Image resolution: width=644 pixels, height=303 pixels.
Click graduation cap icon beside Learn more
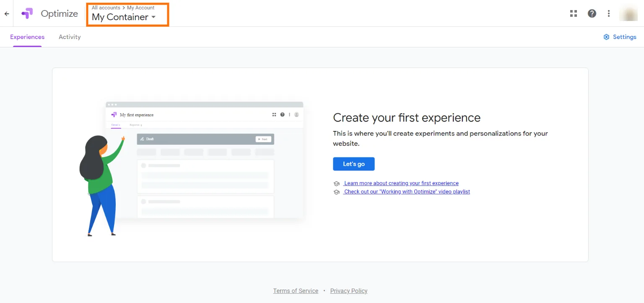click(x=336, y=184)
